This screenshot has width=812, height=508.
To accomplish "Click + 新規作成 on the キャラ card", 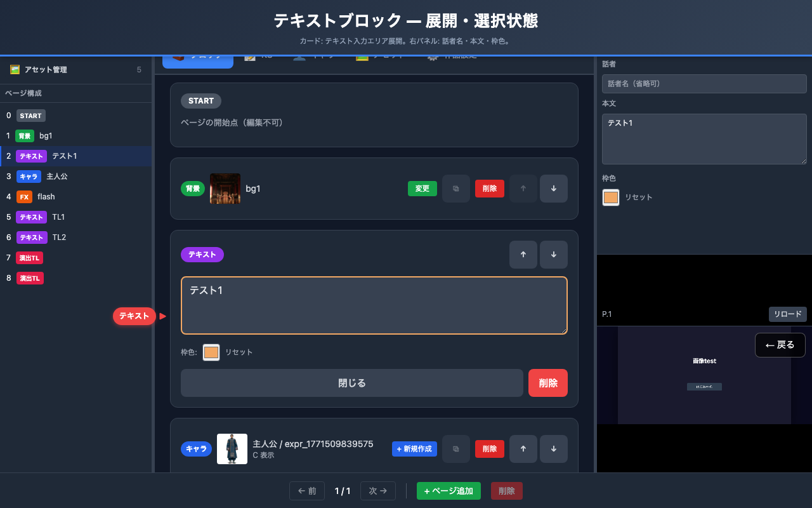I will (414, 449).
